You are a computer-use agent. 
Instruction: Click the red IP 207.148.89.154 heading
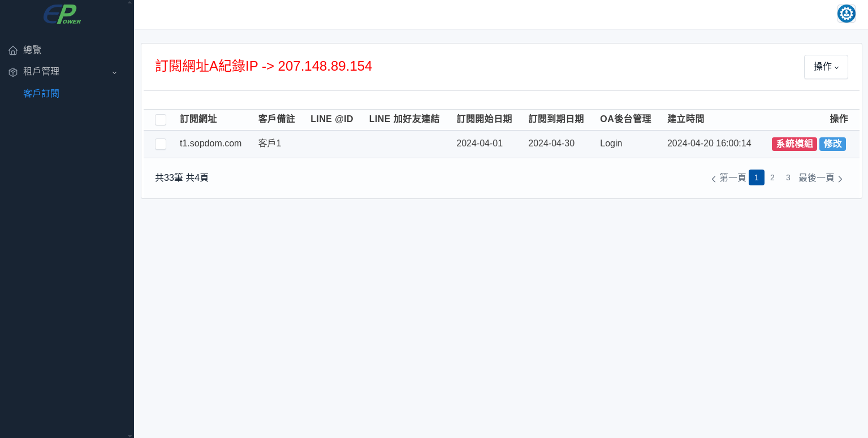click(264, 66)
